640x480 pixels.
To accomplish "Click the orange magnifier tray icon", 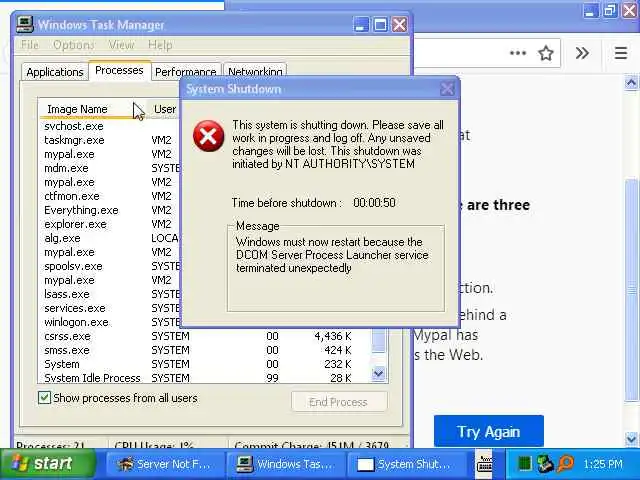I will pos(566,464).
